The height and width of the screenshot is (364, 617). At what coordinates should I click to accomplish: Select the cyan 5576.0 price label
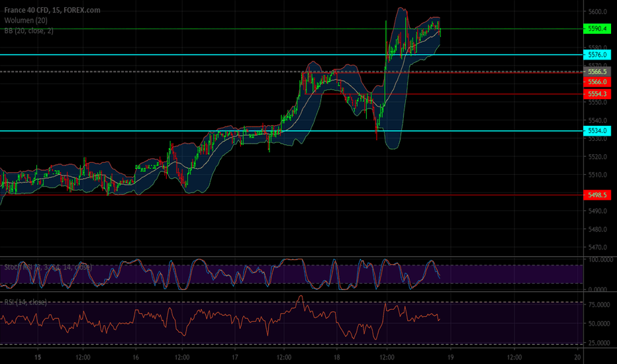pos(597,55)
